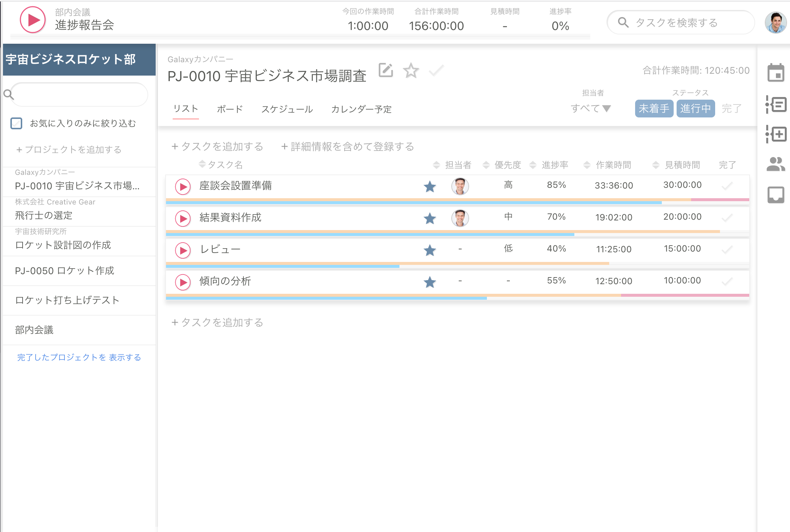Start timer for 座談会設置準備 task
This screenshot has width=790, height=532.
tap(183, 186)
